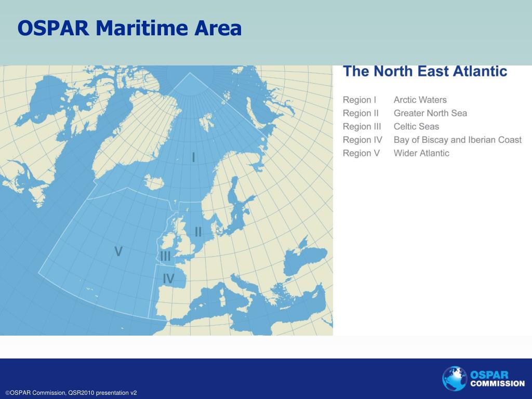Image resolution: width=532 pixels, height=399 pixels.
Task: Select the Region I label on map
Action: 193,157
